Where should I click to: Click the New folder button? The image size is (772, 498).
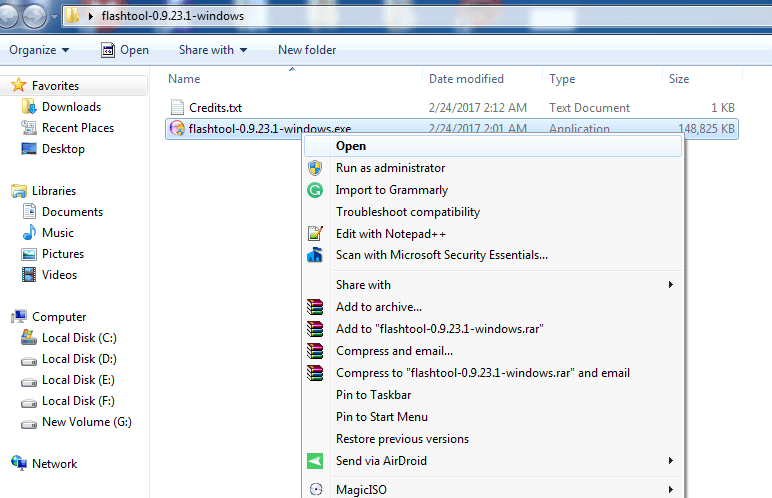click(x=307, y=50)
